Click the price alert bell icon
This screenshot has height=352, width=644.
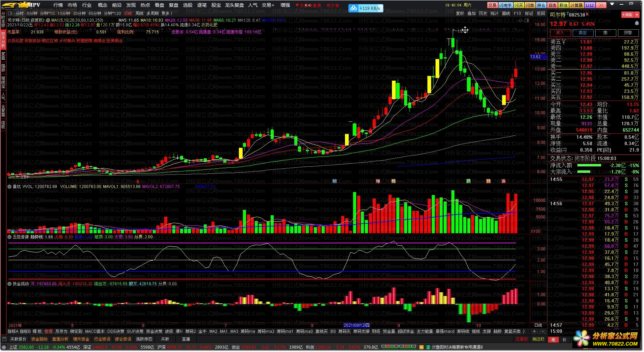[x=637, y=23]
